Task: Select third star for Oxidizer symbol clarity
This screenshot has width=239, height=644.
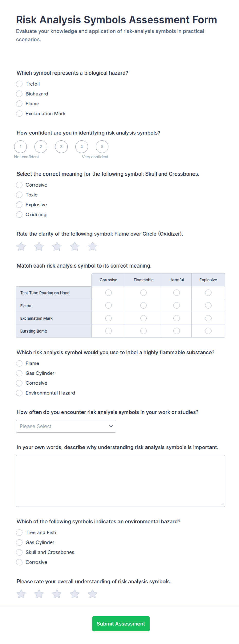Action: pyautogui.click(x=57, y=246)
